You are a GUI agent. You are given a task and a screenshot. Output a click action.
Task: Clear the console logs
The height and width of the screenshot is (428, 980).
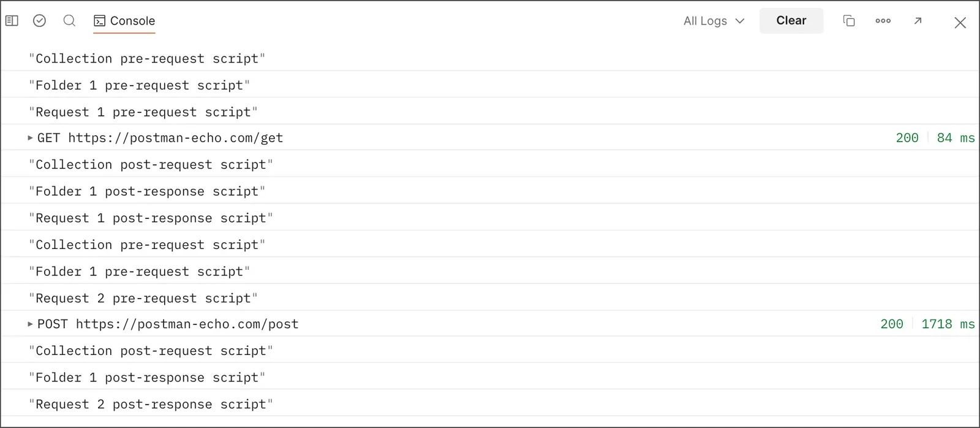tap(791, 21)
